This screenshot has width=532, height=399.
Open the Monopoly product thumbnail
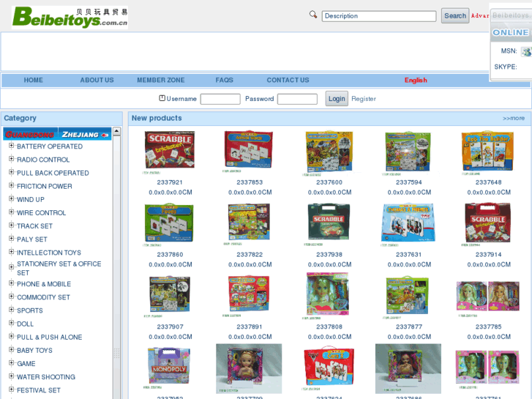click(x=169, y=365)
